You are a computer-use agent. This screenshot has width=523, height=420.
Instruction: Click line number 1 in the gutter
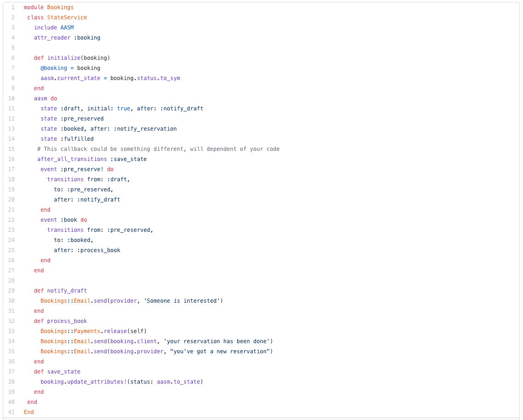coord(13,7)
